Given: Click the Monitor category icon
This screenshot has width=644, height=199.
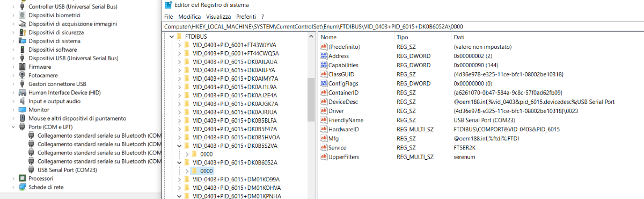Looking at the screenshot, I should click(x=22, y=110).
